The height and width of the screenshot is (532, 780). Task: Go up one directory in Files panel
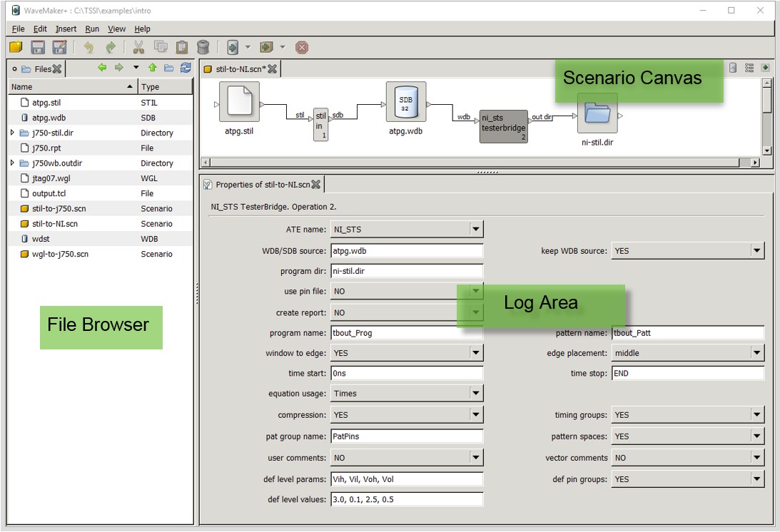coord(152,68)
